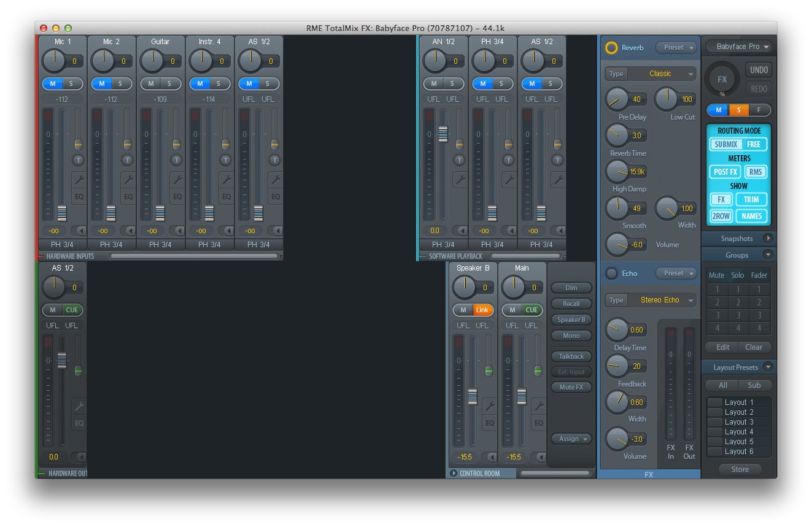Click the Store button

(x=740, y=469)
